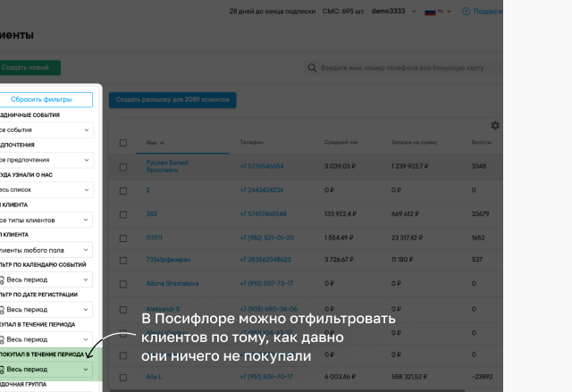
Task: Open client Руслан Белый Ярославль
Action: tap(167, 166)
